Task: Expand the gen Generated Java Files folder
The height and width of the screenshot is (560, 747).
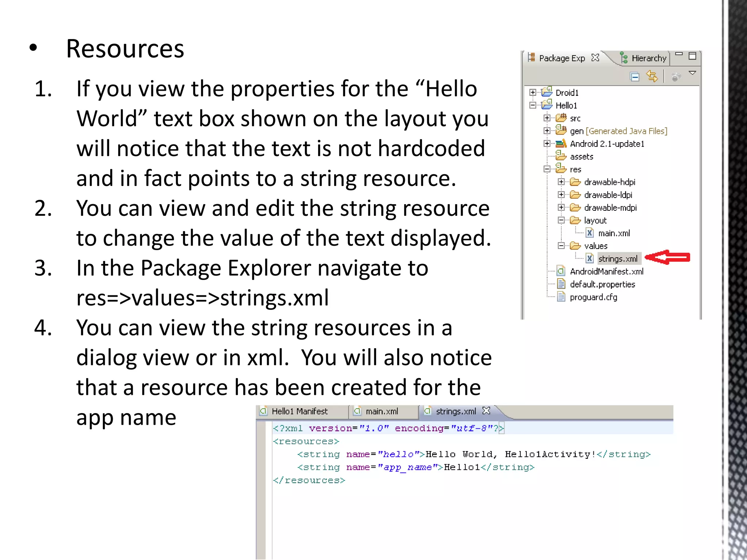Action: [547, 131]
